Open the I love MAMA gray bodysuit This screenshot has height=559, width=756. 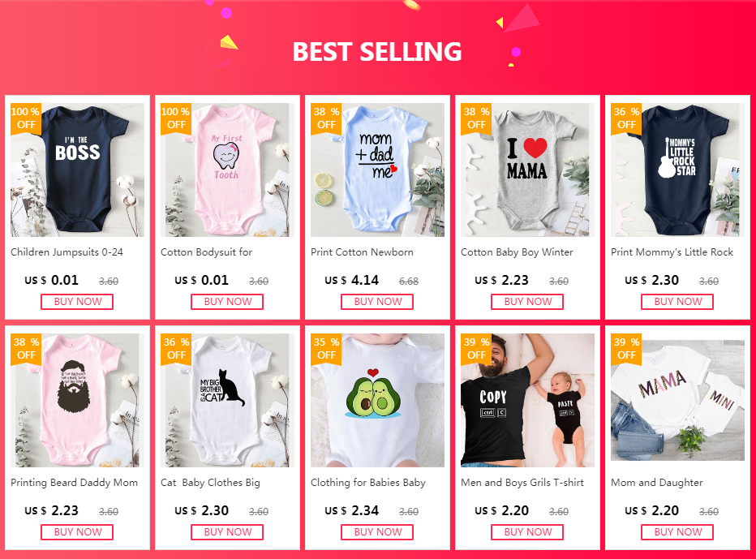coord(527,170)
